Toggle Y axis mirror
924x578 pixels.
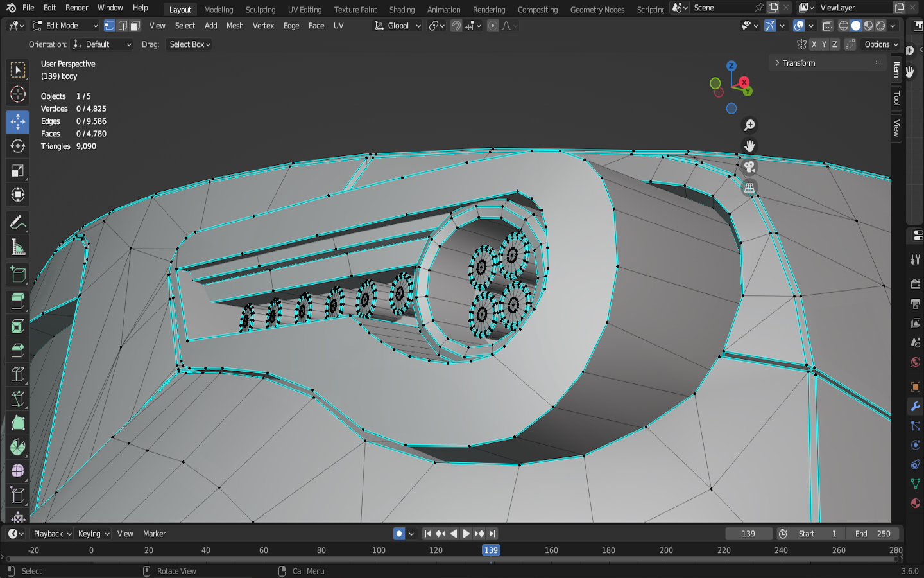pyautogui.click(x=824, y=44)
